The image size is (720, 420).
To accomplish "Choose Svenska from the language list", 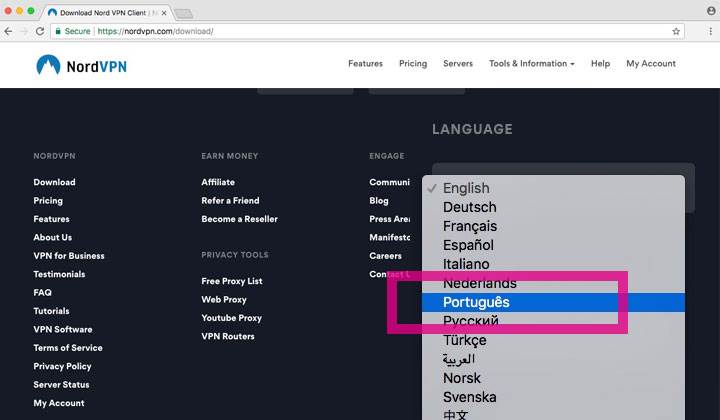I will pos(553,398).
